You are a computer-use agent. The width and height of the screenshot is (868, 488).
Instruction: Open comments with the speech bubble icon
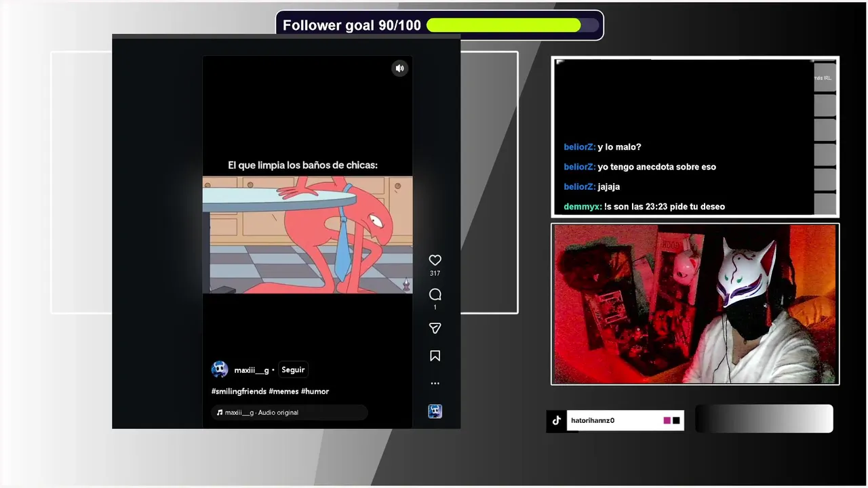coord(435,294)
